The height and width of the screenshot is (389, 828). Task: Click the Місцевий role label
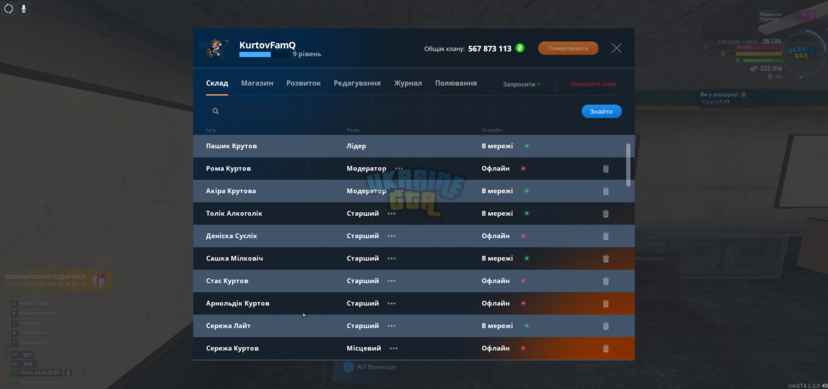tap(364, 348)
